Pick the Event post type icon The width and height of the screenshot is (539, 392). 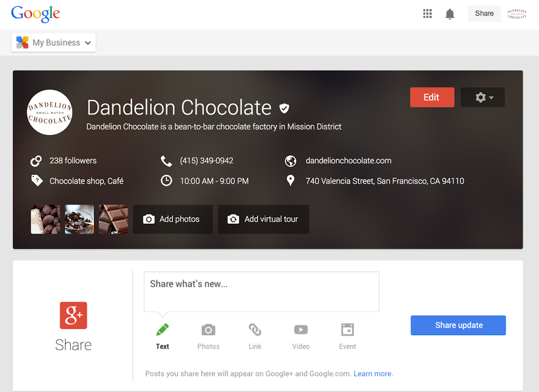[347, 330]
